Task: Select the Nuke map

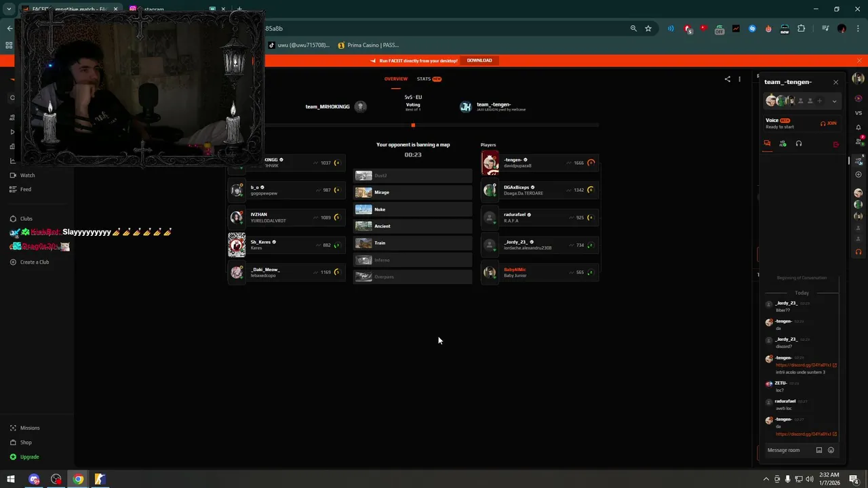Action: pos(412,209)
